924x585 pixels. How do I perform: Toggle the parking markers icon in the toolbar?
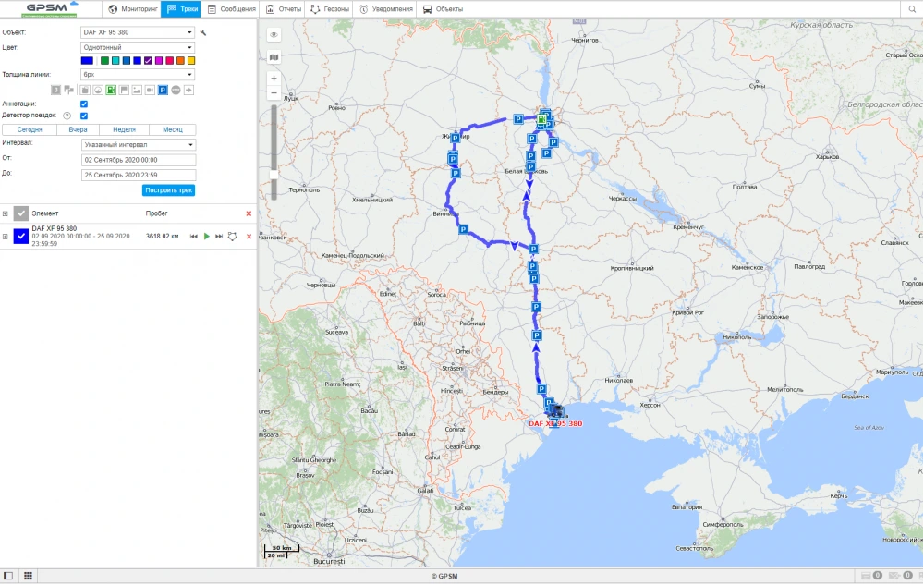coord(163,90)
